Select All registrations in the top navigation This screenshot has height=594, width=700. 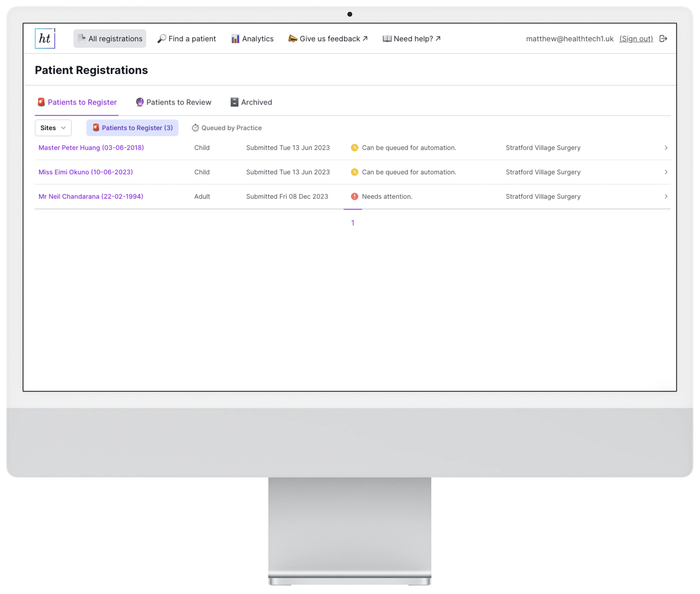coord(110,38)
